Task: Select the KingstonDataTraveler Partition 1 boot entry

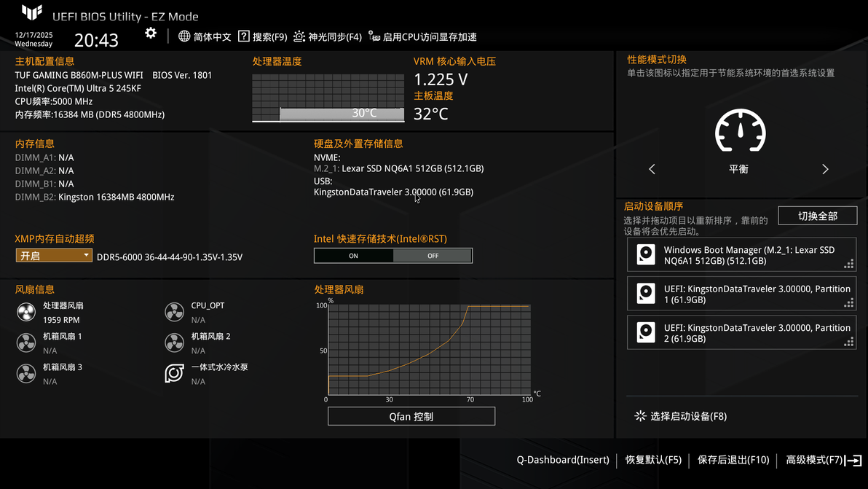Action: [742, 294]
